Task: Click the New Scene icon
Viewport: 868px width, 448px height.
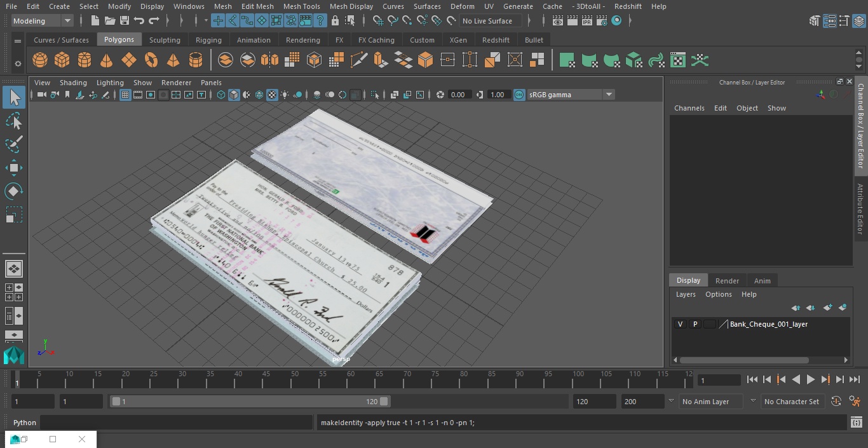Action: pos(95,21)
